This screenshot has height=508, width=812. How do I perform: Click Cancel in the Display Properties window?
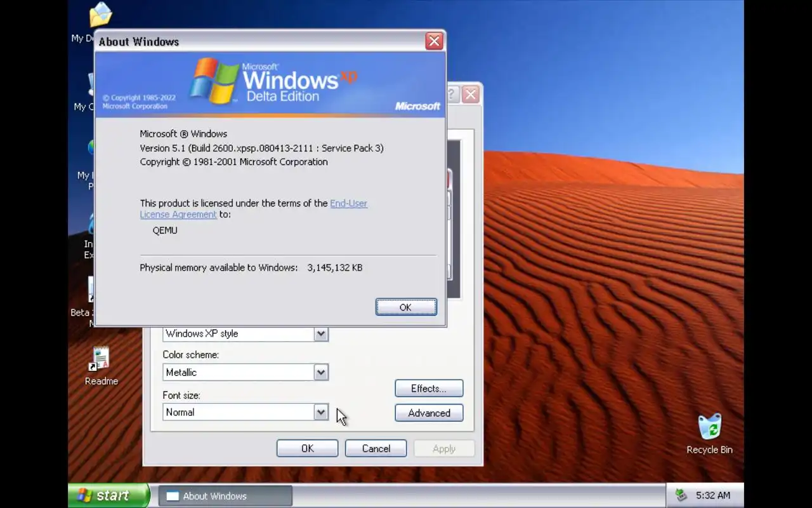point(376,448)
